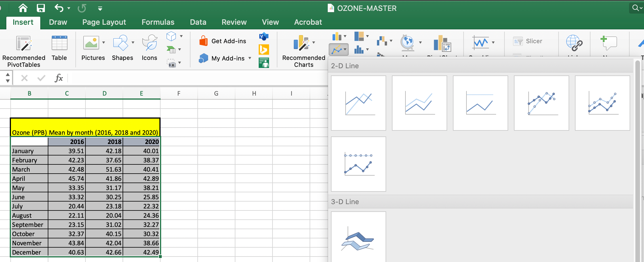The image size is (644, 262).
Task: Click Get Add-ins
Action: click(223, 41)
